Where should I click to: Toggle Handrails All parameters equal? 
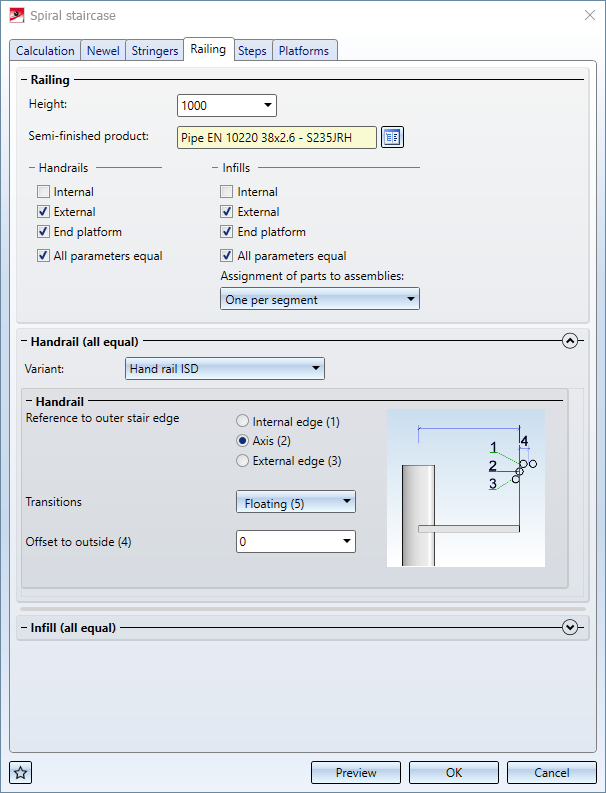click(44, 256)
